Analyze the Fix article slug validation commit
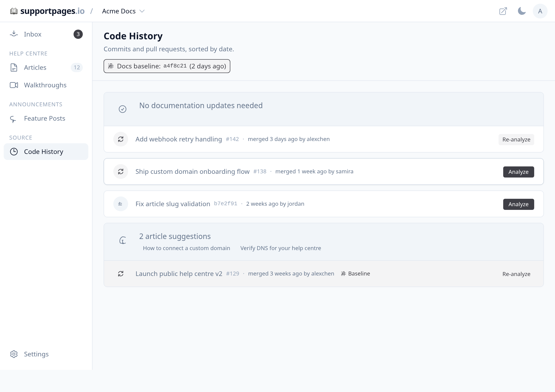Screen dimensions: 555x392 tap(518, 204)
